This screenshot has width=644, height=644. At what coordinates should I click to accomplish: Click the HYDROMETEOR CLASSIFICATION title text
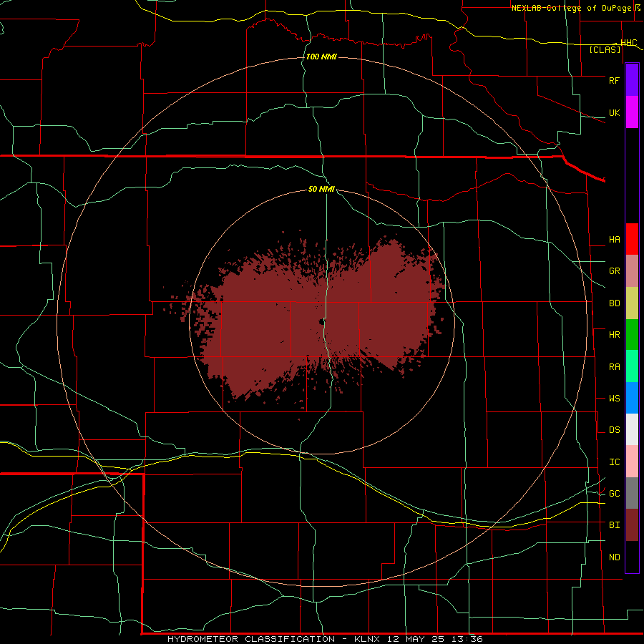[x=251, y=639]
